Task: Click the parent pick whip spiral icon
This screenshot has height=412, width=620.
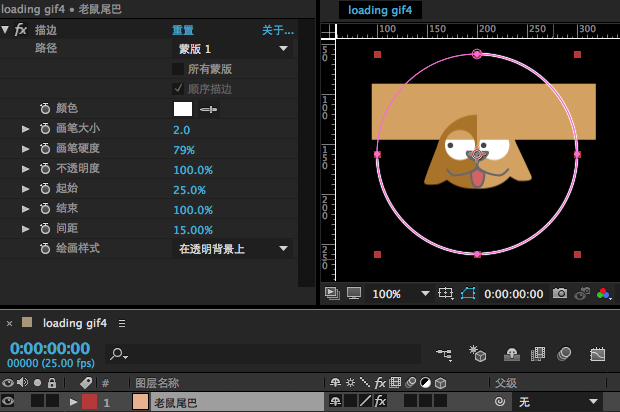Action: click(500, 402)
